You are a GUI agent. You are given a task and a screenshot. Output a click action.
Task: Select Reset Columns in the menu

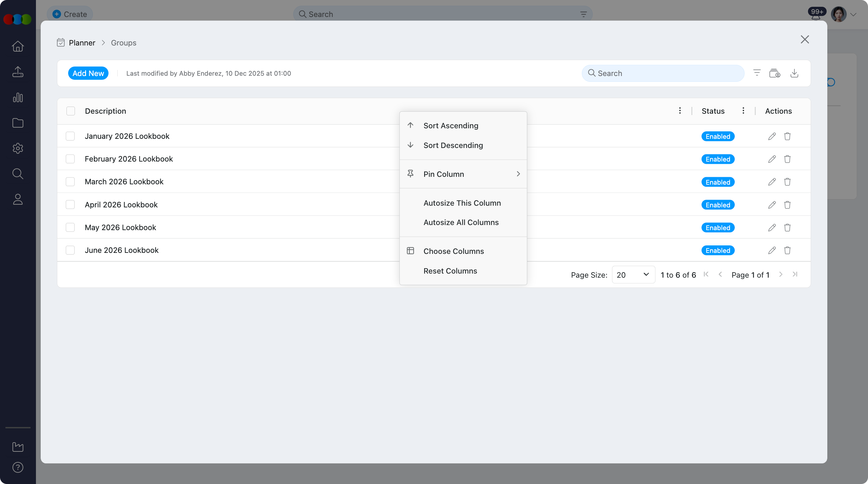point(450,271)
